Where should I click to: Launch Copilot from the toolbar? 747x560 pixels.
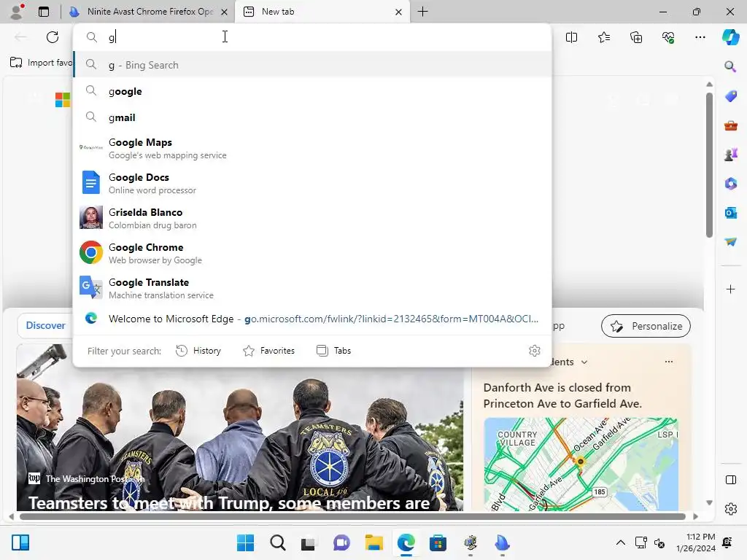(x=730, y=37)
